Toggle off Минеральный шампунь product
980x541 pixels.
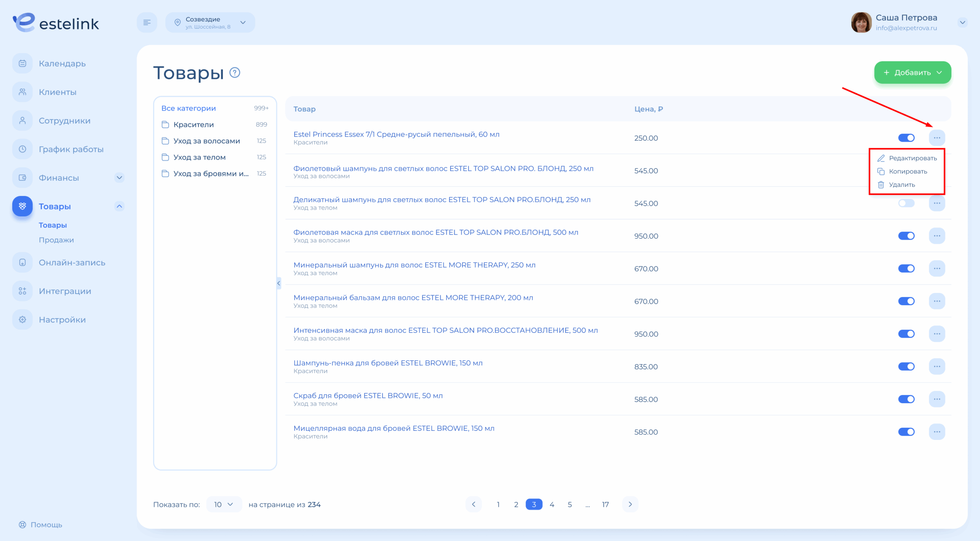tap(906, 268)
